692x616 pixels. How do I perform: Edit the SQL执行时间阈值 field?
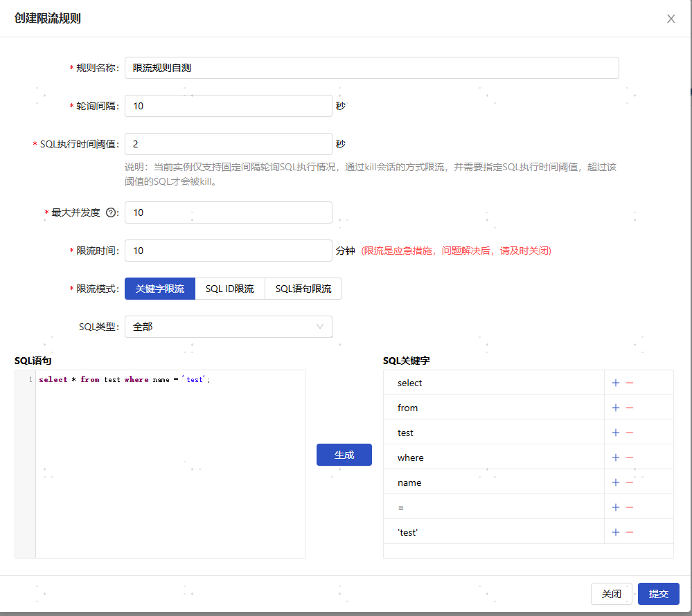[229, 144]
